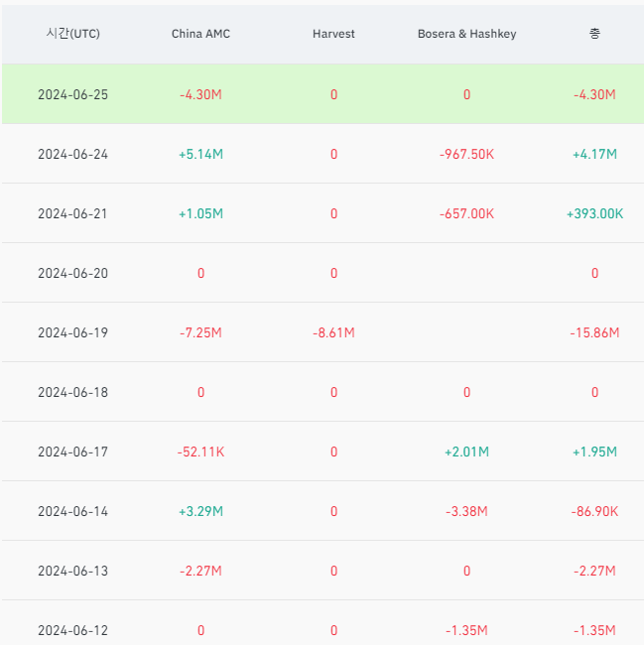Click the -52.11K China AMC value
This screenshot has width=644, height=645.
click(200, 451)
